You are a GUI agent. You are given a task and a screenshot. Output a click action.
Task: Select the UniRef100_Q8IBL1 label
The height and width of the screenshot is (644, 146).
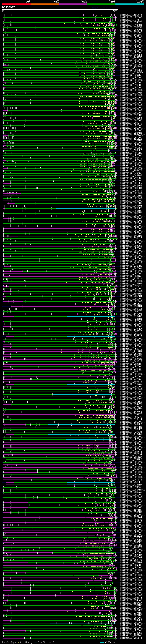coord(131,402)
